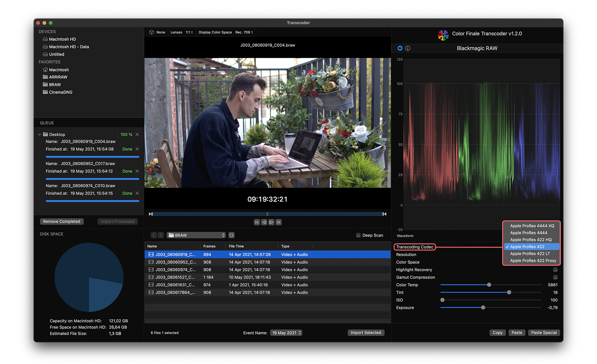The image size is (597, 364).
Task: Click the disk space pie chart
Action: 89,277
